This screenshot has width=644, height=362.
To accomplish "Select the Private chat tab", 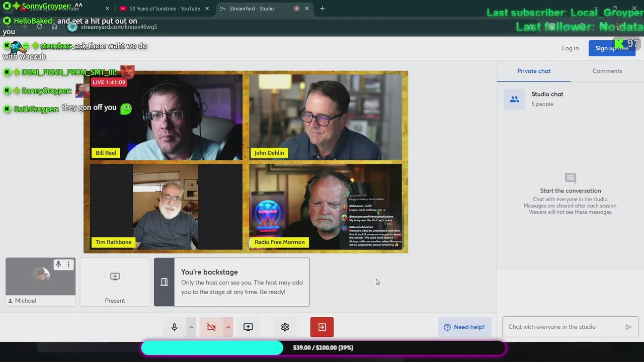I will click(533, 71).
